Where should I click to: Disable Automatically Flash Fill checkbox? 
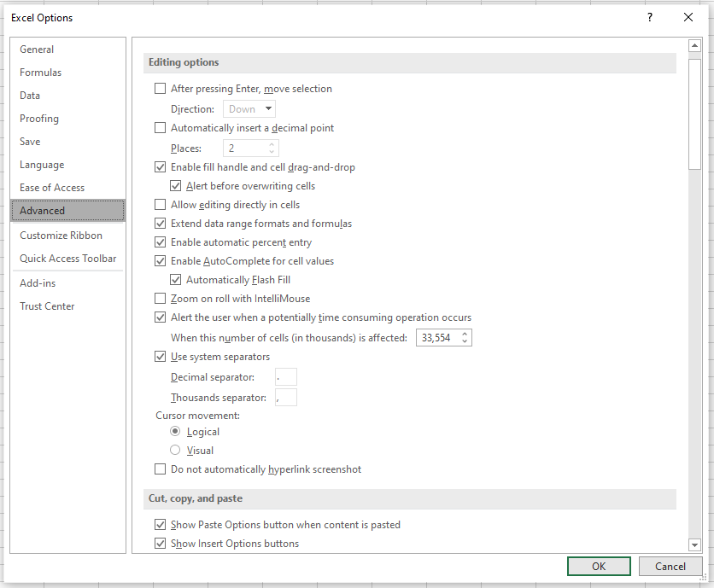(176, 280)
